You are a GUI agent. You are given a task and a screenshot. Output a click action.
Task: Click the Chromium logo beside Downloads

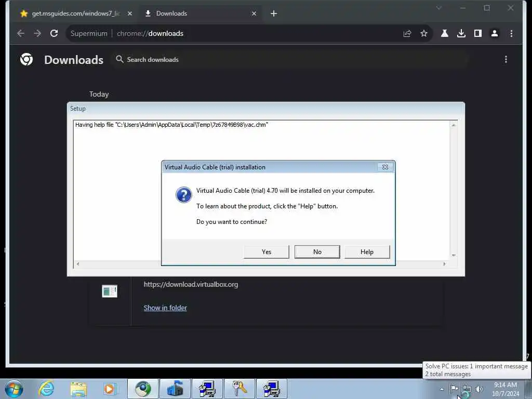[26, 59]
